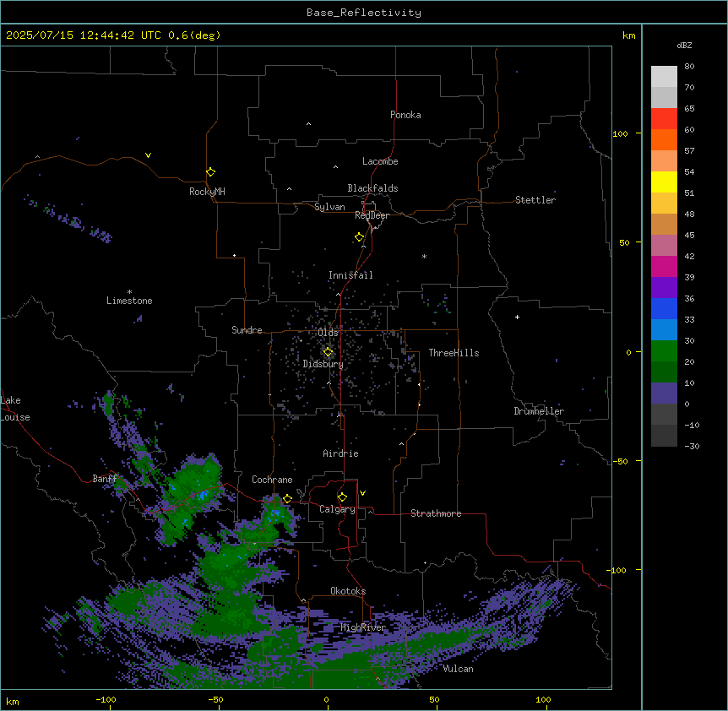Click the Didsbury town label
Viewport: 728px width, 711px height.
click(323, 364)
